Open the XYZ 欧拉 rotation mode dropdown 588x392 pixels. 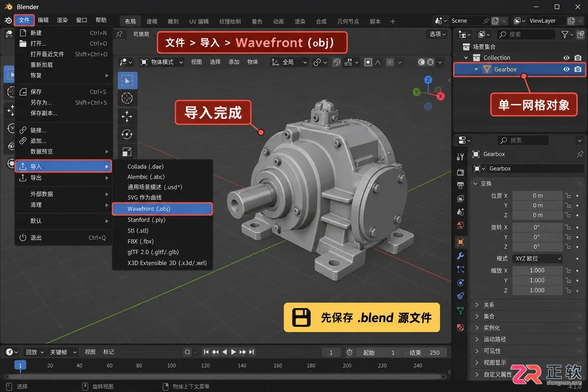tap(537, 258)
